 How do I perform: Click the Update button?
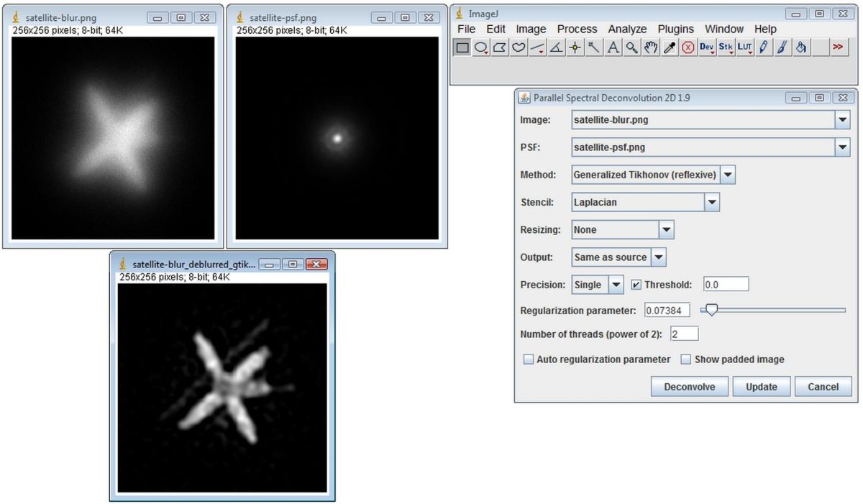pos(761,387)
